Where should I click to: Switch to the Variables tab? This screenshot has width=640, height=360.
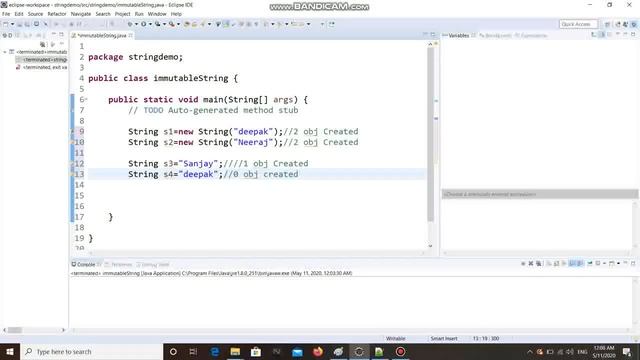coord(459,36)
